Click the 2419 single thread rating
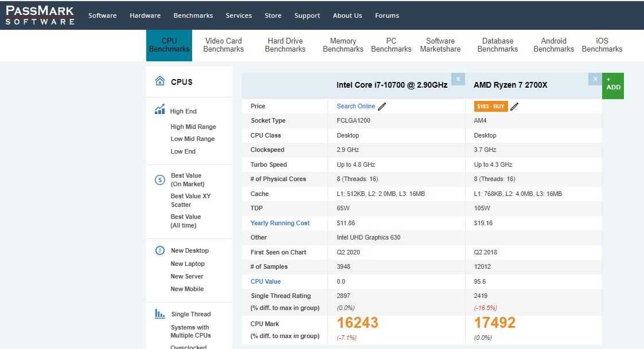The image size is (644, 349). [481, 296]
